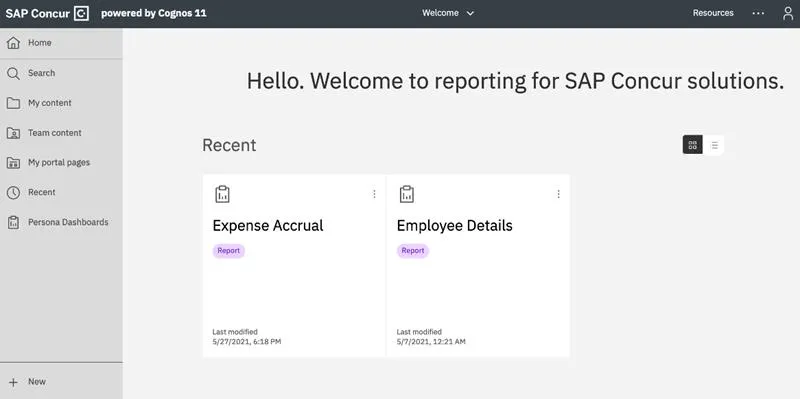Screen dimensions: 800x399
Task: Click Report tag on Employee Details card
Action: point(413,251)
